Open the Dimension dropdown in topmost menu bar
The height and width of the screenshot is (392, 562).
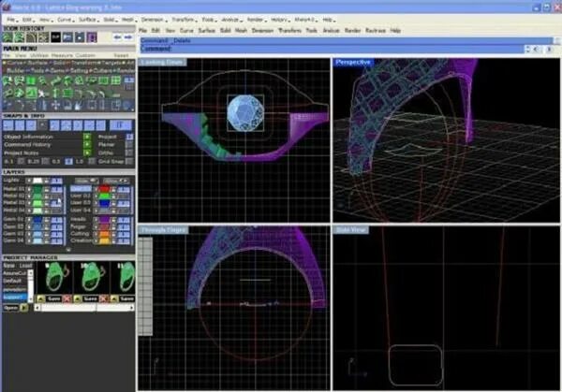pos(153,20)
